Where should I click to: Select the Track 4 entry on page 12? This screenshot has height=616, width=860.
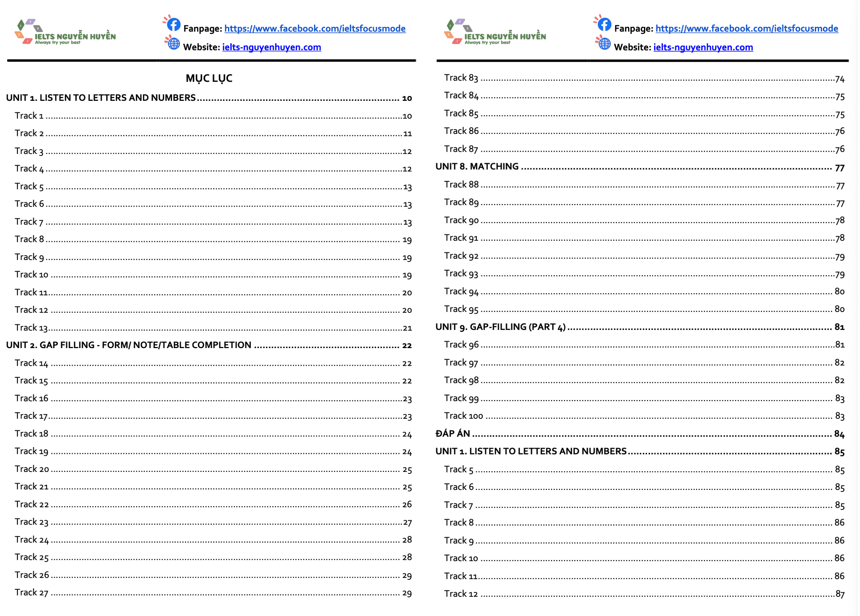click(213, 169)
